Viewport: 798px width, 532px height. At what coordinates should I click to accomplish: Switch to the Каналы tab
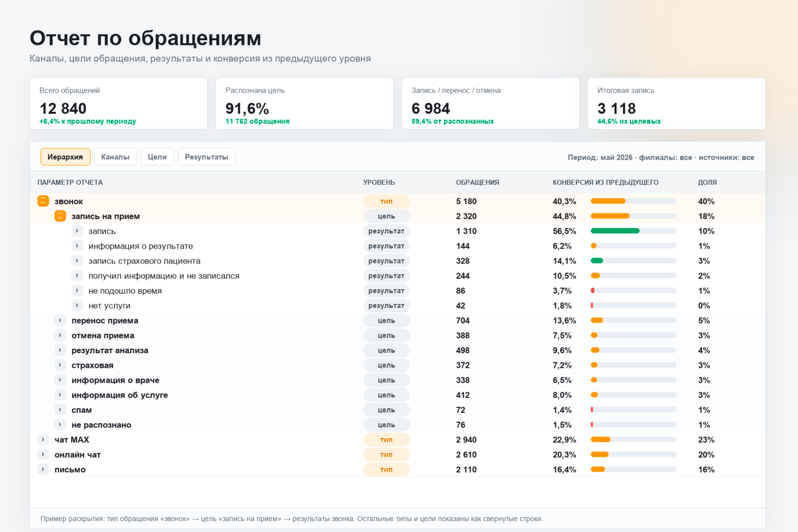pyautogui.click(x=115, y=157)
